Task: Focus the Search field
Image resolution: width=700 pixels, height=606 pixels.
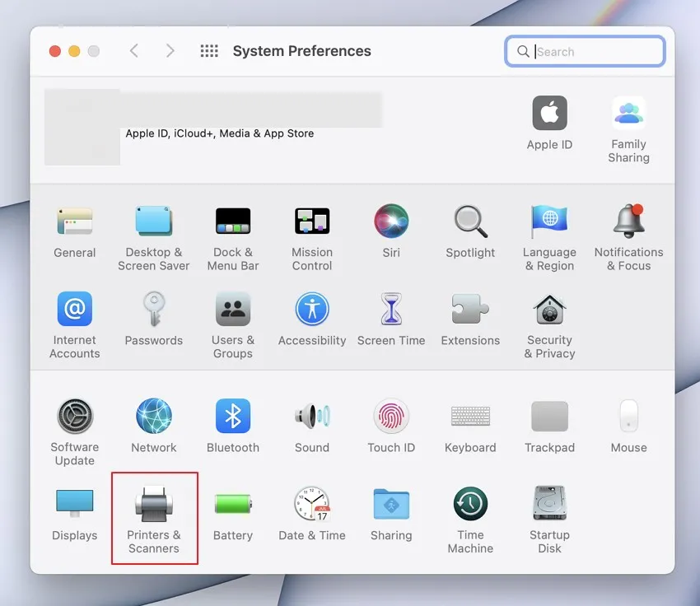Action: click(x=585, y=51)
